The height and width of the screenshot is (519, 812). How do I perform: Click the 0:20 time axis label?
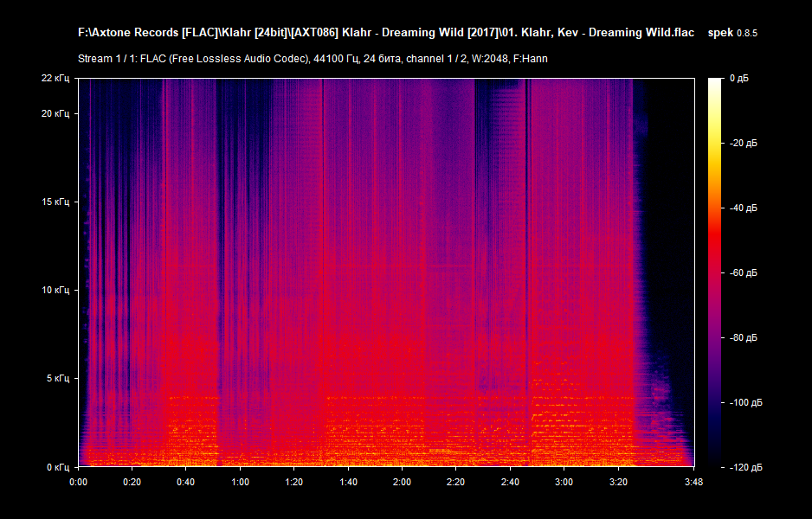(132, 483)
